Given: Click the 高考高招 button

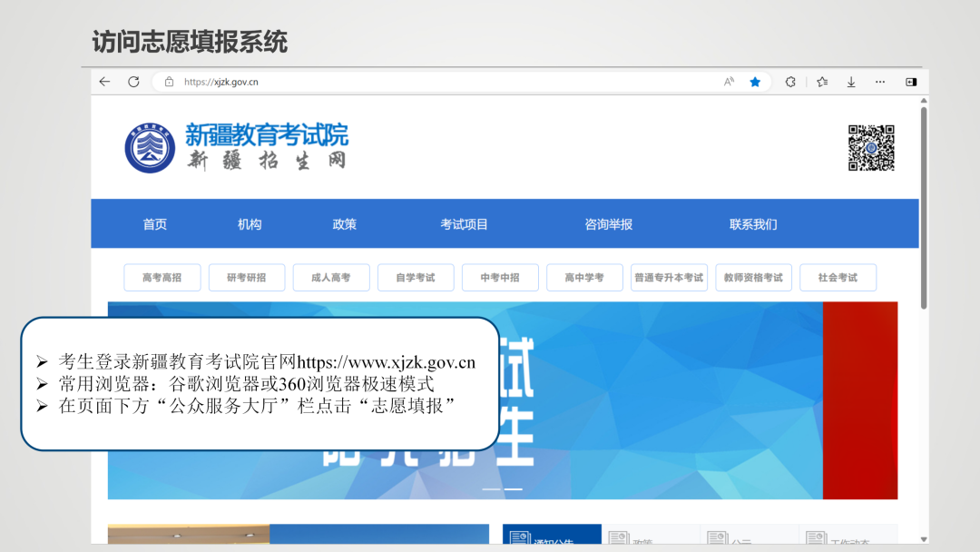Looking at the screenshot, I should pos(162,278).
